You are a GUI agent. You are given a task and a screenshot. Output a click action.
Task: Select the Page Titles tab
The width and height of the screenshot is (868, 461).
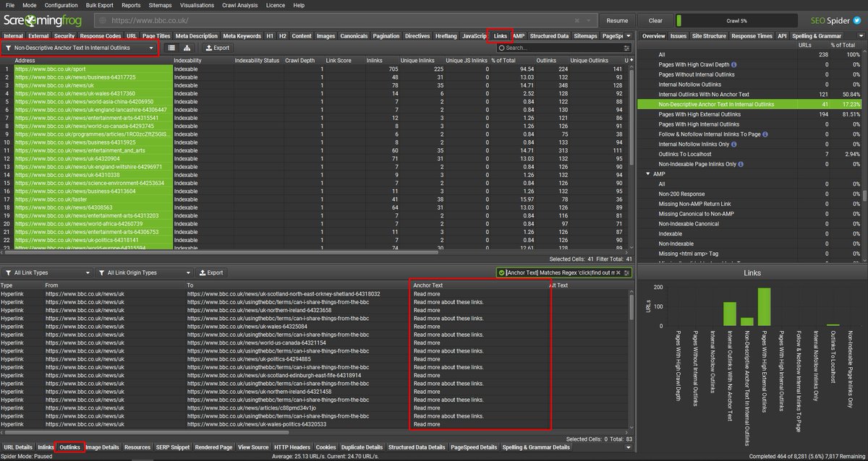156,35
